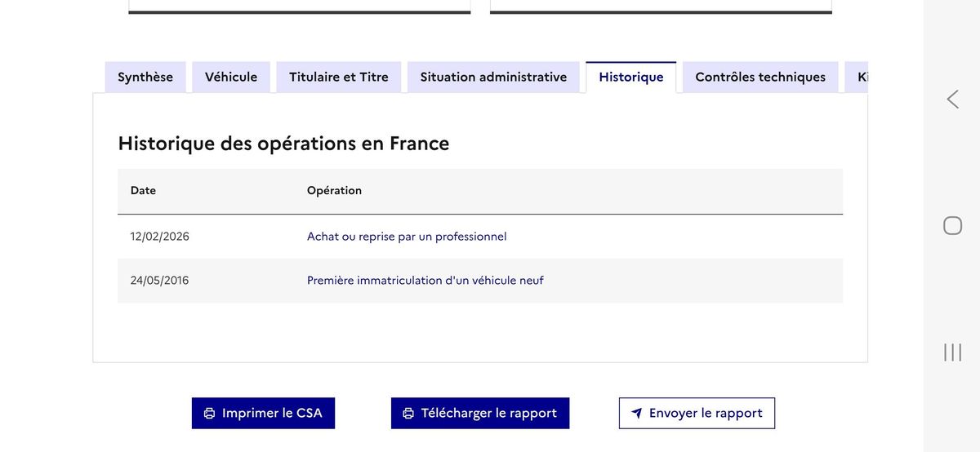
Task: Tap the Android recent apps icon
Action: (x=952, y=352)
